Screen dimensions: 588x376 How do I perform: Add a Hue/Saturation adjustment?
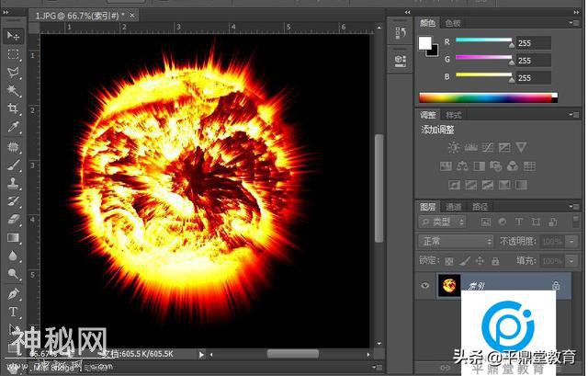pyautogui.click(x=446, y=165)
